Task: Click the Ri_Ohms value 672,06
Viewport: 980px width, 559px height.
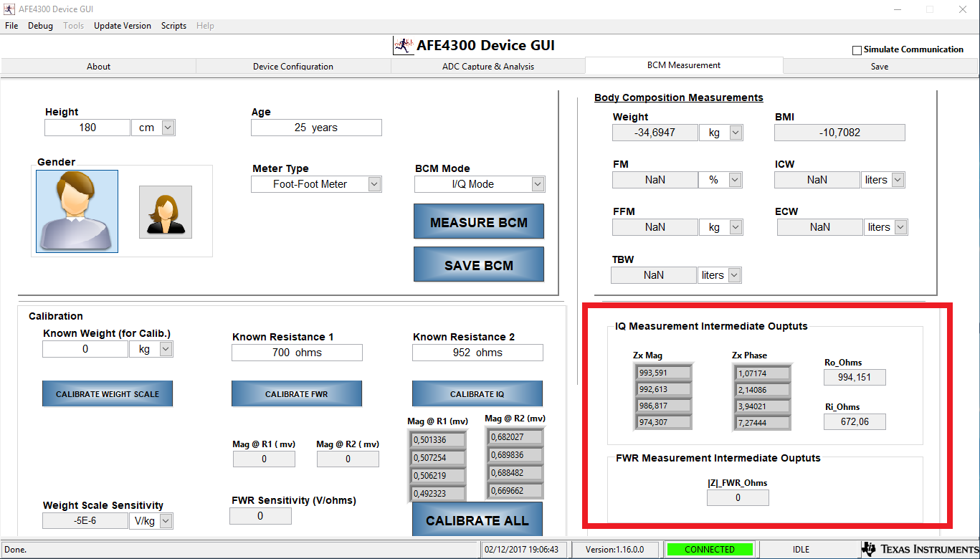Action: (855, 421)
